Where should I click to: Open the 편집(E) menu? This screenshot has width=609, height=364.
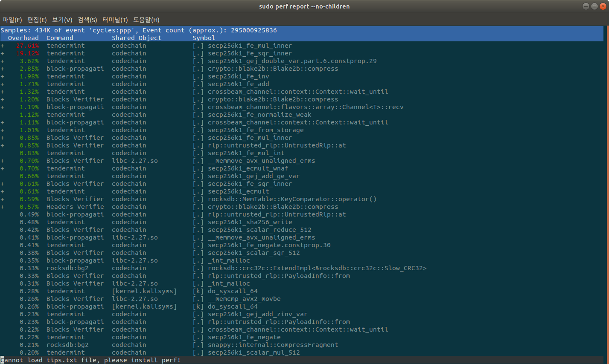tap(37, 20)
